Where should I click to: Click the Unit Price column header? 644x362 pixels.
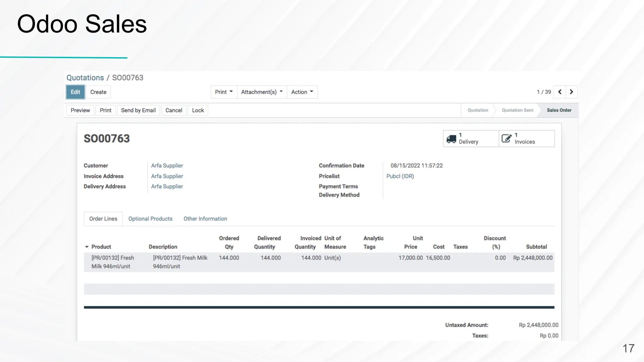pos(414,243)
